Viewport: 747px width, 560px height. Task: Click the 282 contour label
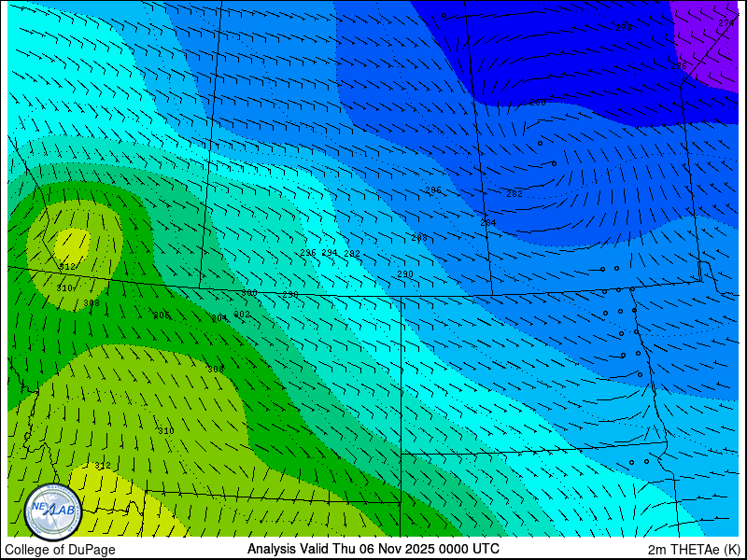tap(514, 193)
